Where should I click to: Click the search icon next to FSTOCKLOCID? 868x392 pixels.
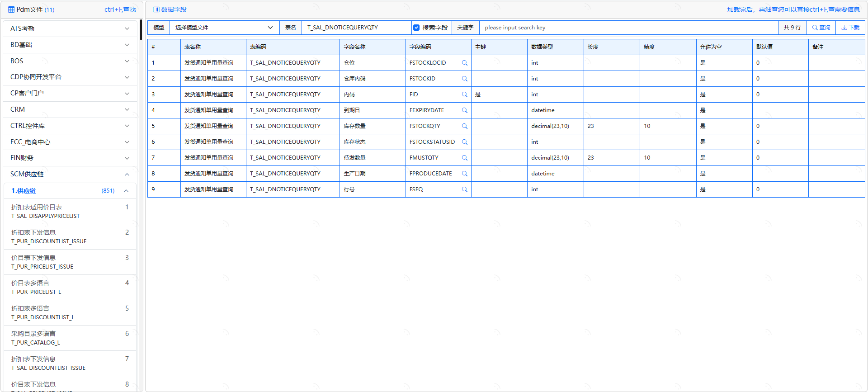point(464,63)
